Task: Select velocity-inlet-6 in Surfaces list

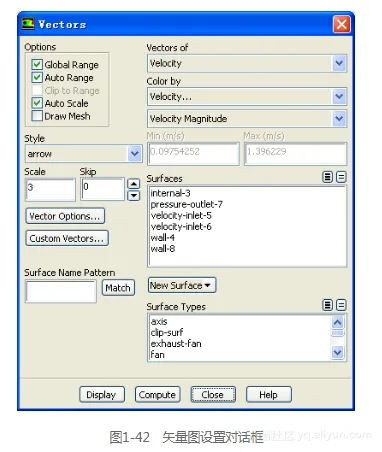Action: [181, 227]
